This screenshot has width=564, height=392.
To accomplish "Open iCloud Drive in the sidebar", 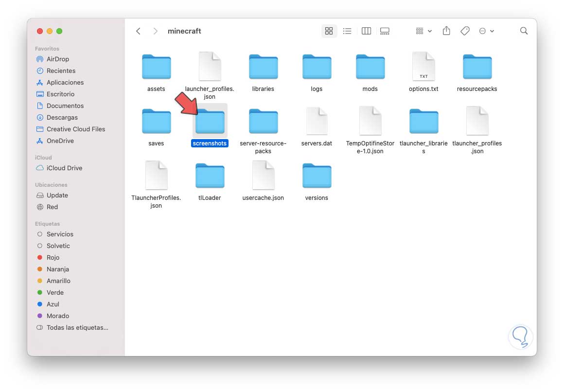I will click(x=59, y=168).
